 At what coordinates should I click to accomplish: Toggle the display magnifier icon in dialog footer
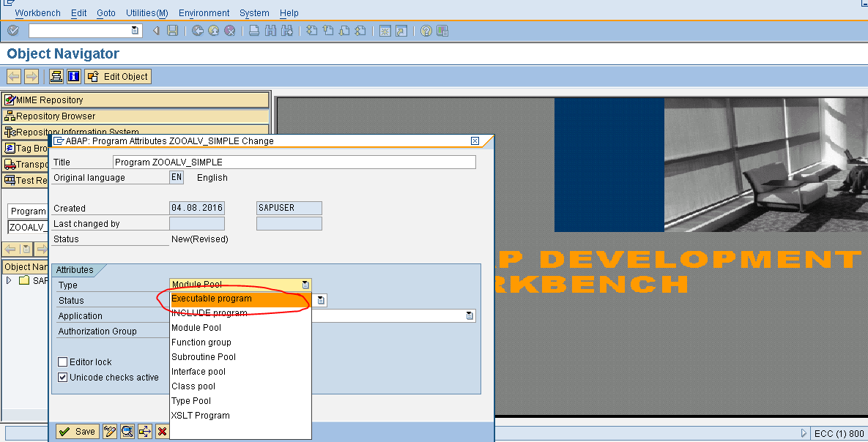126,431
